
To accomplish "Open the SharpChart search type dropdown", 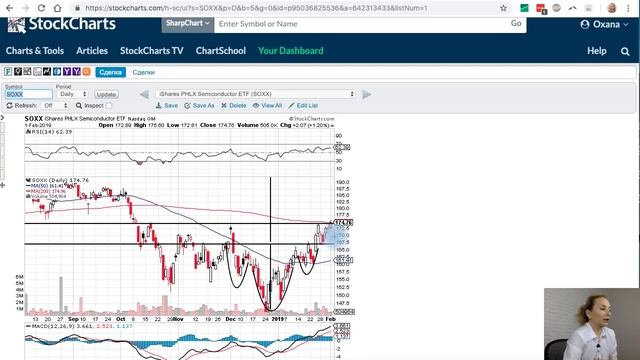I will point(187,24).
